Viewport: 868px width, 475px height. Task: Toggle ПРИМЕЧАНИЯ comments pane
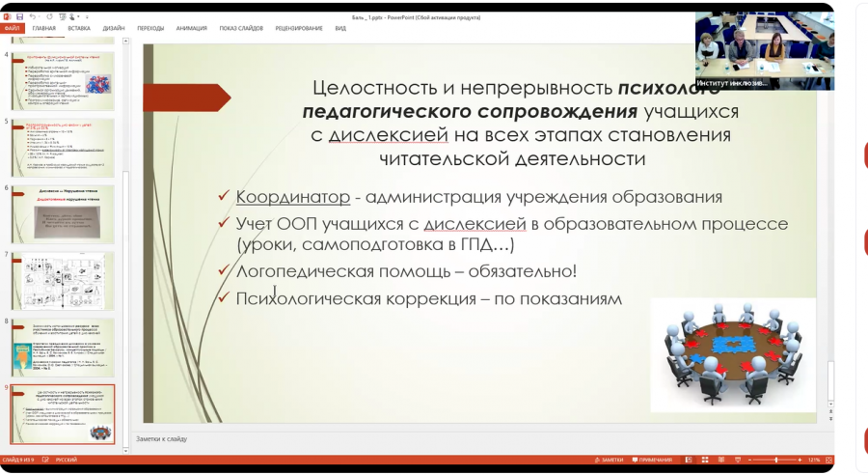(x=652, y=460)
